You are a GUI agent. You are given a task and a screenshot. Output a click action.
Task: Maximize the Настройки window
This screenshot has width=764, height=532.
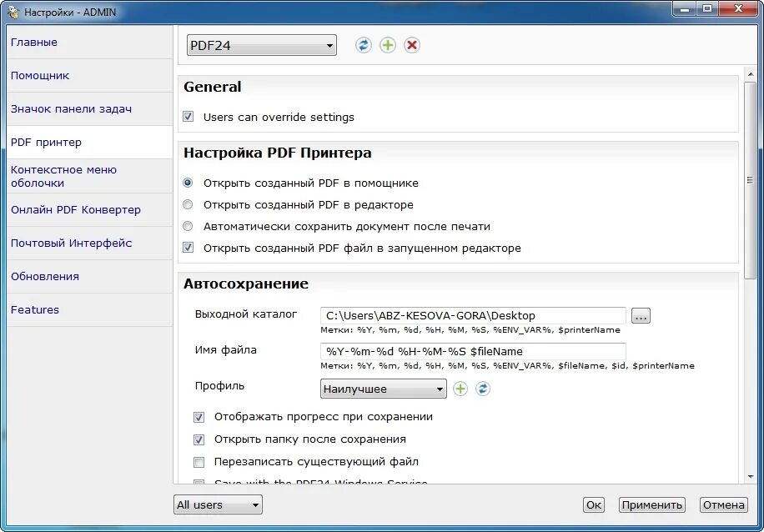point(707,9)
